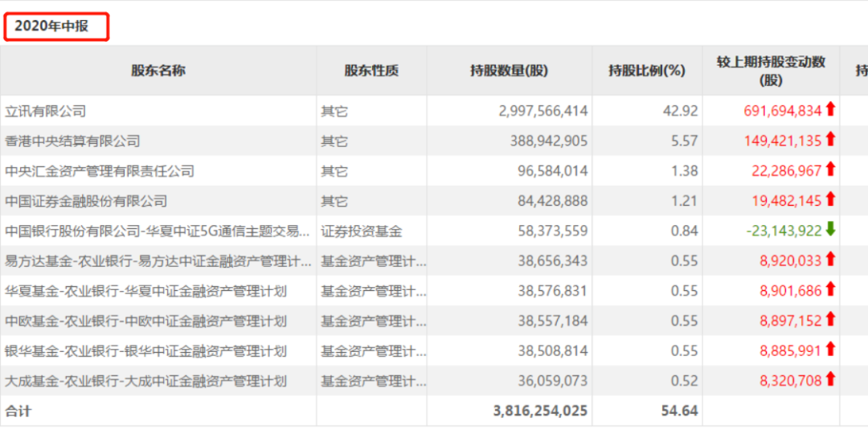
Task: Click the 股东性质 column header
Action: click(x=371, y=70)
